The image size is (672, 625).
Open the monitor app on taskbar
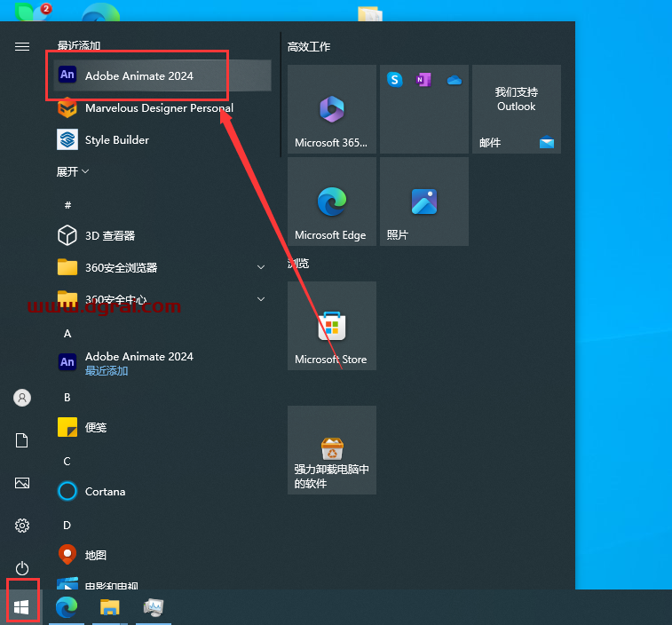click(x=154, y=607)
